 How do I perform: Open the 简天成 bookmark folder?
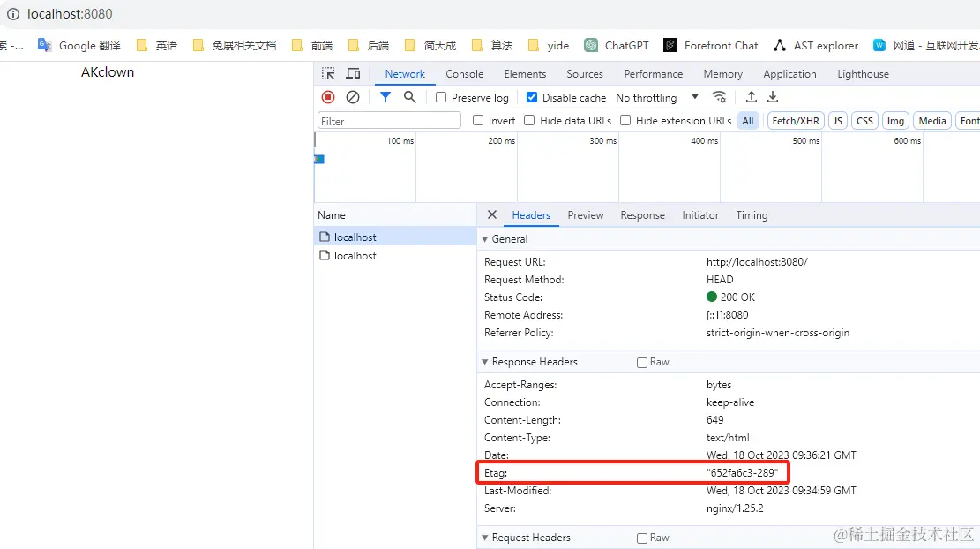[430, 45]
